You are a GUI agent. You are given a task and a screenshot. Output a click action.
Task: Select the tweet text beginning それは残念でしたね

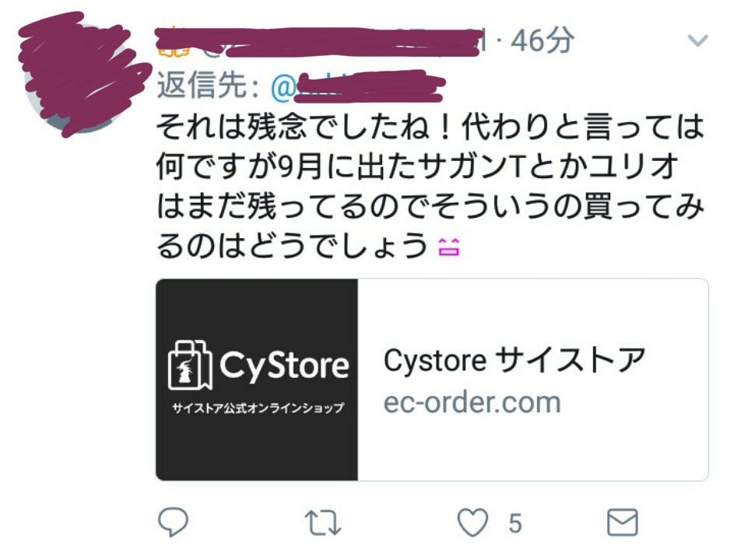pyautogui.click(x=430, y=186)
